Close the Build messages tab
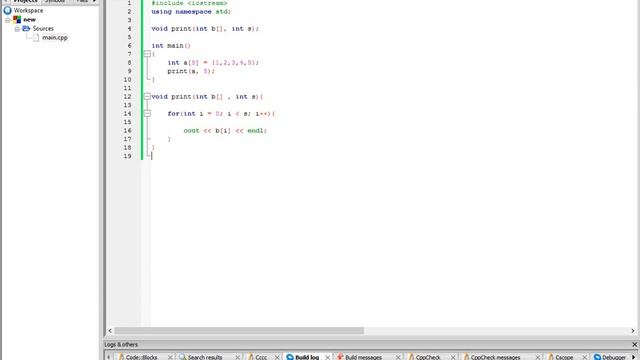 (398, 358)
